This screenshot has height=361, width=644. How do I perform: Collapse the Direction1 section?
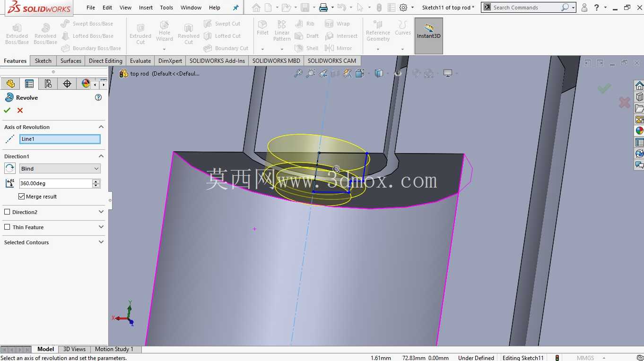tap(101, 156)
